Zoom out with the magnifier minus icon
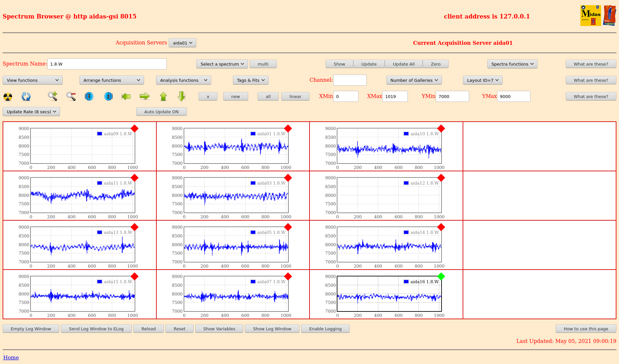619x364 pixels. click(71, 96)
